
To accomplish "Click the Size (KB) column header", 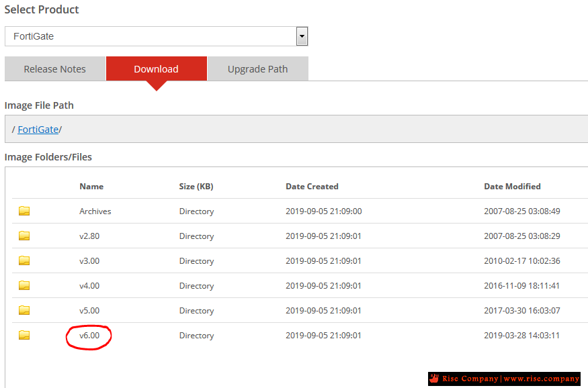I will (196, 187).
